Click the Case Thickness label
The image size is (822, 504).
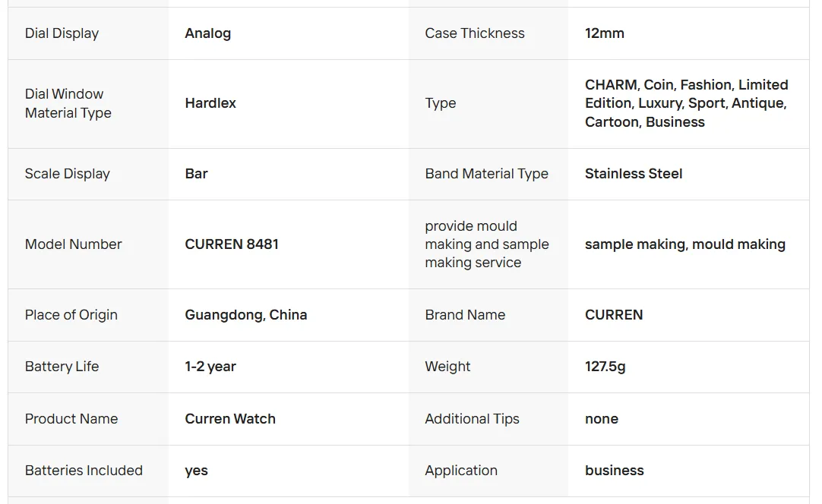coord(474,33)
